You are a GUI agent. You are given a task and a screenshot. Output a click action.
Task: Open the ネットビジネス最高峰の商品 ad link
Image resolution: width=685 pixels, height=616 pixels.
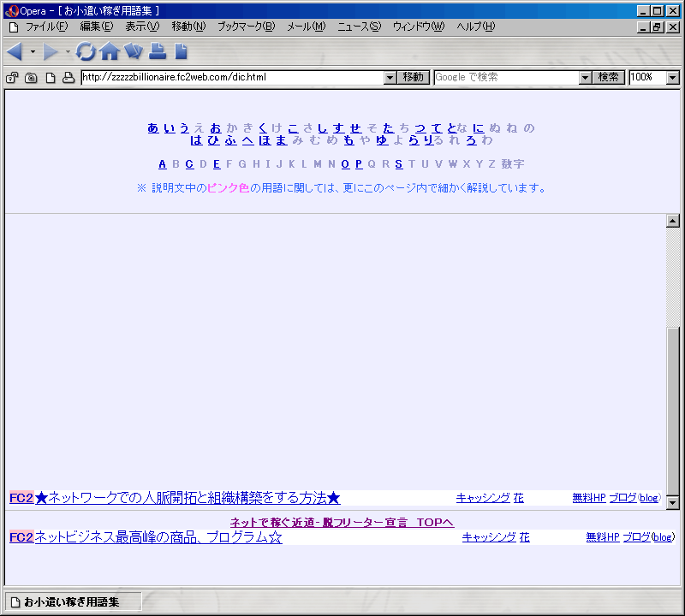(x=158, y=537)
